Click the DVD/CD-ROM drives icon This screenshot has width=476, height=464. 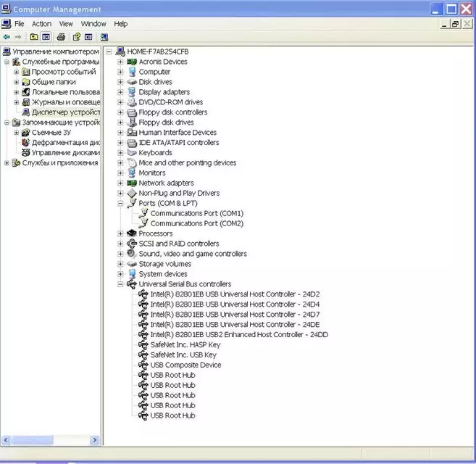pyautogui.click(x=132, y=102)
